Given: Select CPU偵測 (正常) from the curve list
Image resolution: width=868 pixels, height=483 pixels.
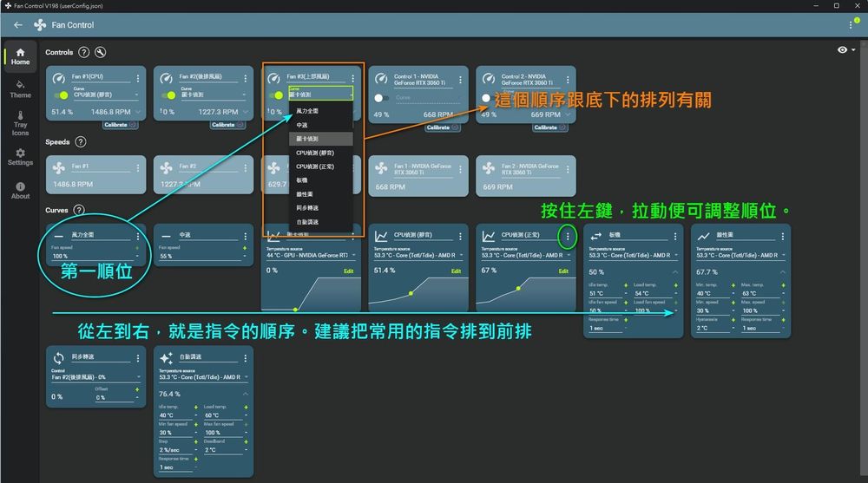Looking at the screenshot, I should pos(321,166).
